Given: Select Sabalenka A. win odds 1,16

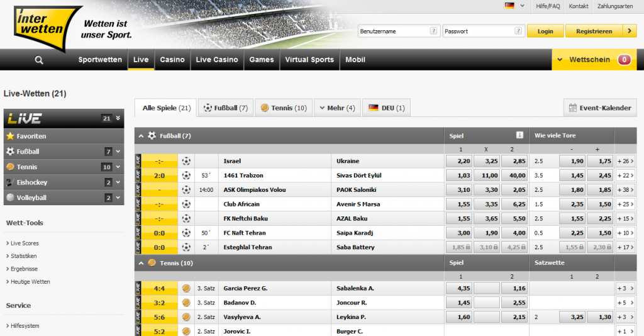Looking at the screenshot, I should tap(514, 288).
